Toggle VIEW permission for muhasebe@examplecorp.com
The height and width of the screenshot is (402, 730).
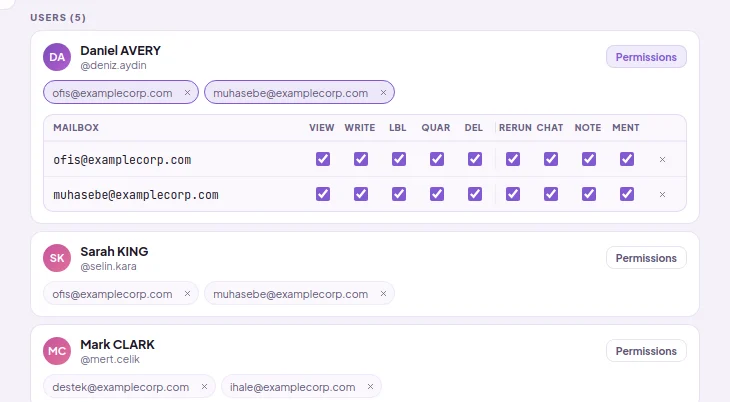click(323, 194)
